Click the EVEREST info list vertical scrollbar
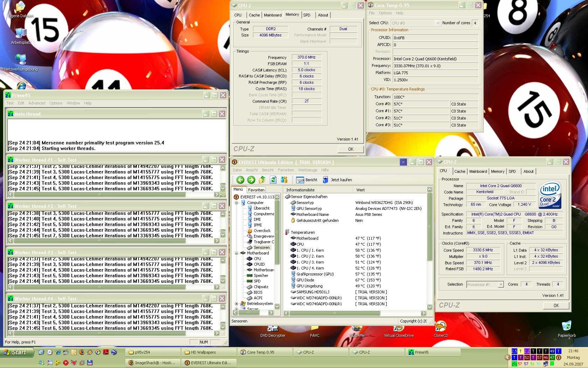The width and height of the screenshot is (588, 368). (430, 248)
